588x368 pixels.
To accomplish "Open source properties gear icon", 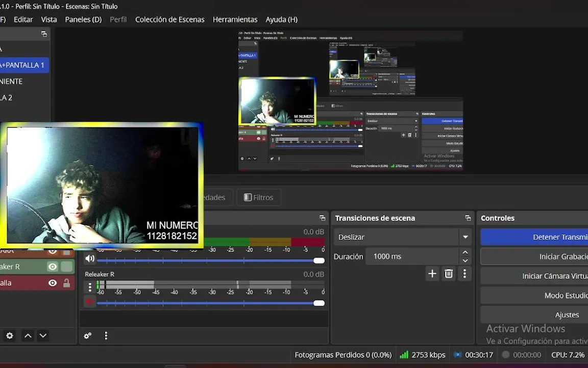I will (10, 336).
